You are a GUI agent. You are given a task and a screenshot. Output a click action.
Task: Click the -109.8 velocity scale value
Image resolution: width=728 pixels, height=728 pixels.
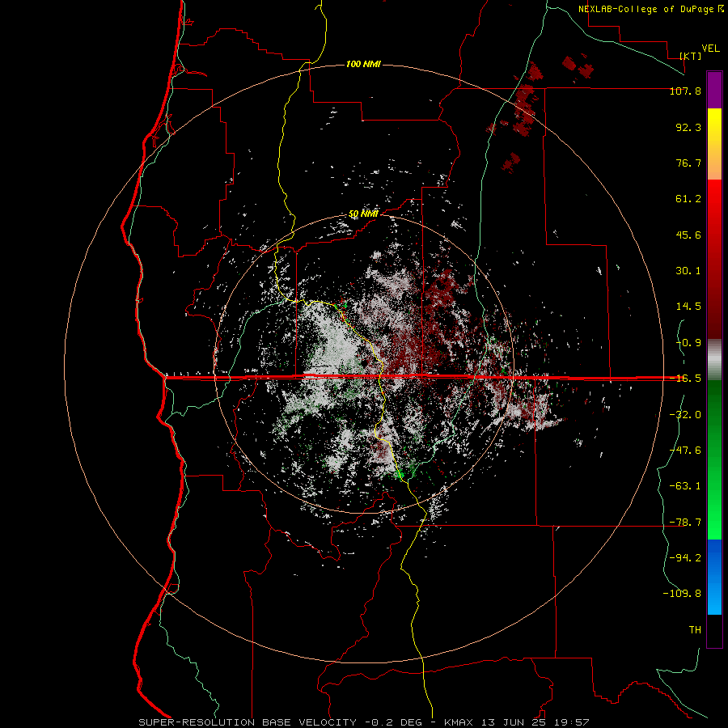682,594
